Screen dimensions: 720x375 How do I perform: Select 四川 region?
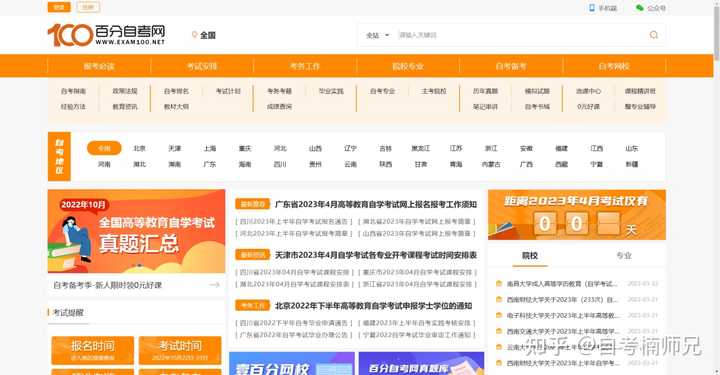[x=280, y=164]
